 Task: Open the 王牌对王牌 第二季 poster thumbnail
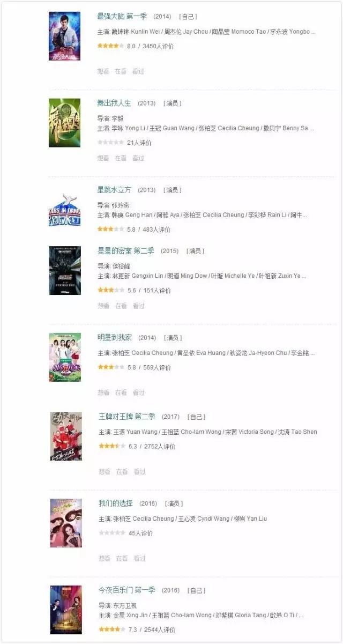(x=66, y=436)
